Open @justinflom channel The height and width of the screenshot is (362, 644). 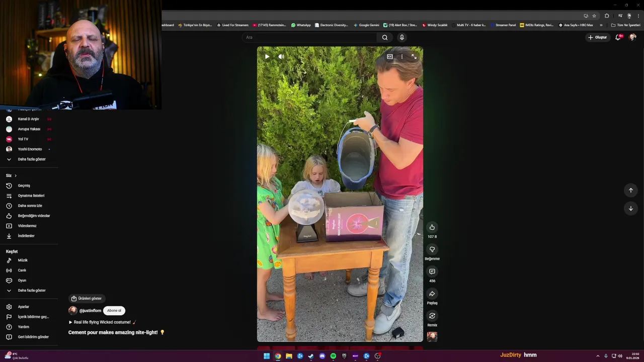coord(90,311)
